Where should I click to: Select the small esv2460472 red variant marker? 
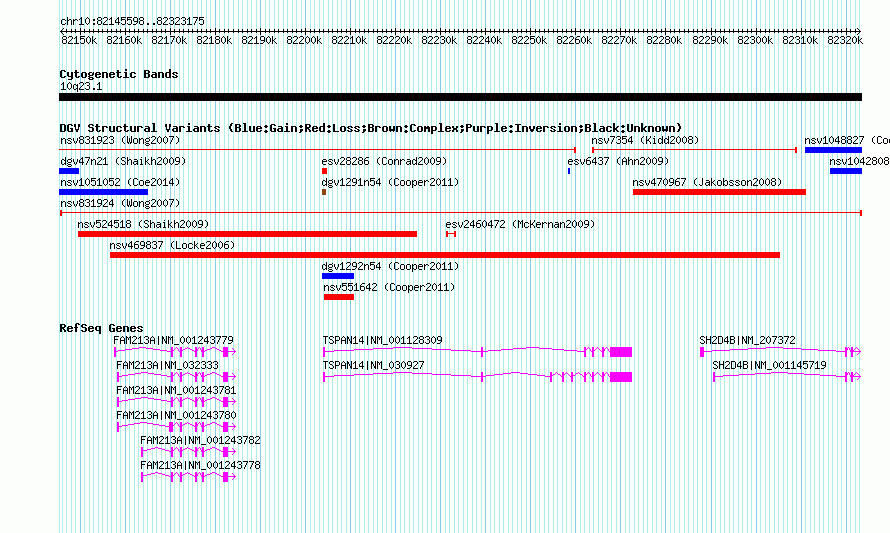pyautogui.click(x=451, y=234)
